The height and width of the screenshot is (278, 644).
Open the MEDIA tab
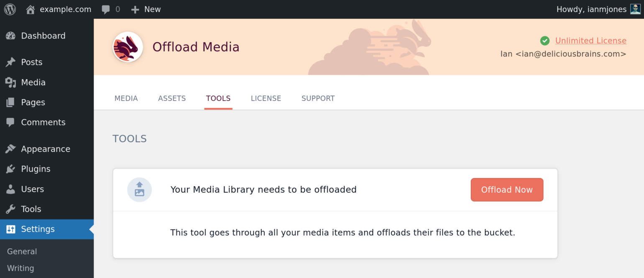[126, 99]
